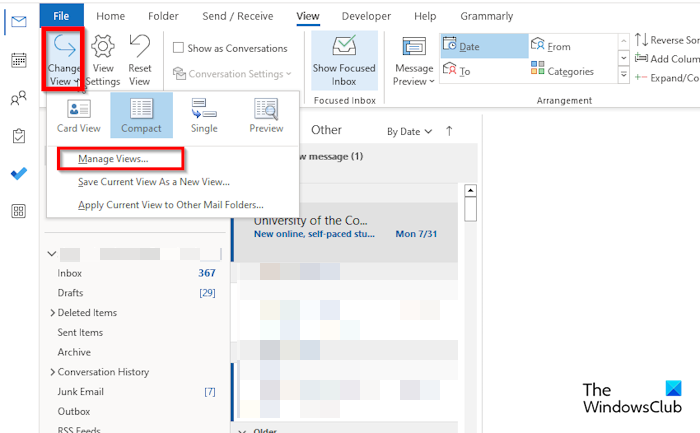Click the message list scrollbar up arrow
This screenshot has height=433, width=700.
point(470,191)
